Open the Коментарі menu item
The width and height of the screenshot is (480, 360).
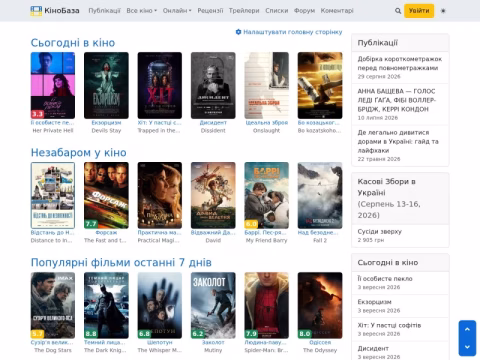pyautogui.click(x=337, y=11)
